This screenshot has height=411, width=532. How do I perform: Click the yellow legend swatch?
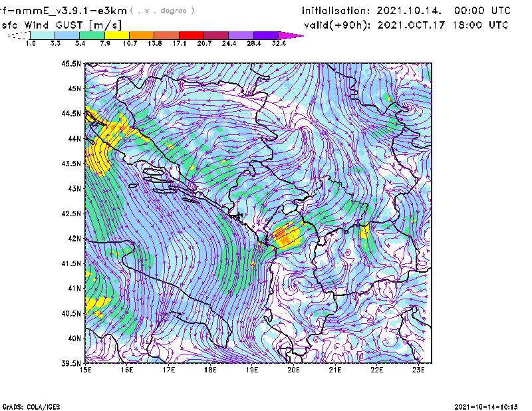117,35
